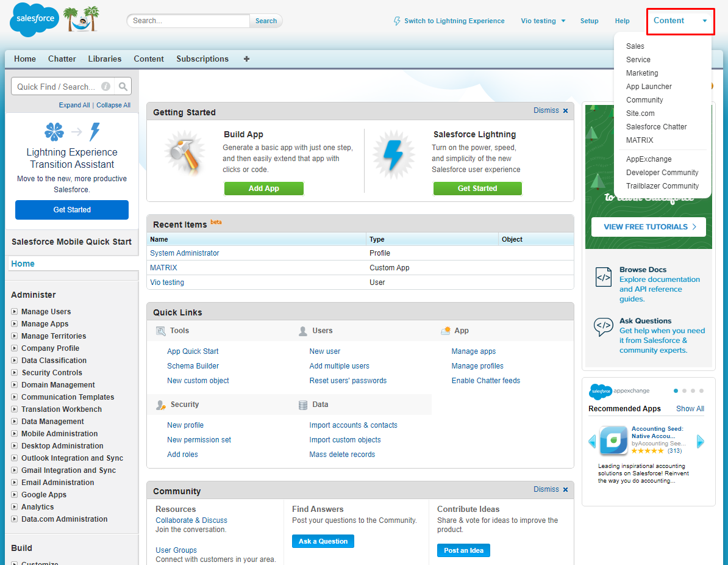Click the lightning bolt icon beside Switch to Lightning
This screenshot has width=728, height=565.
[397, 21]
